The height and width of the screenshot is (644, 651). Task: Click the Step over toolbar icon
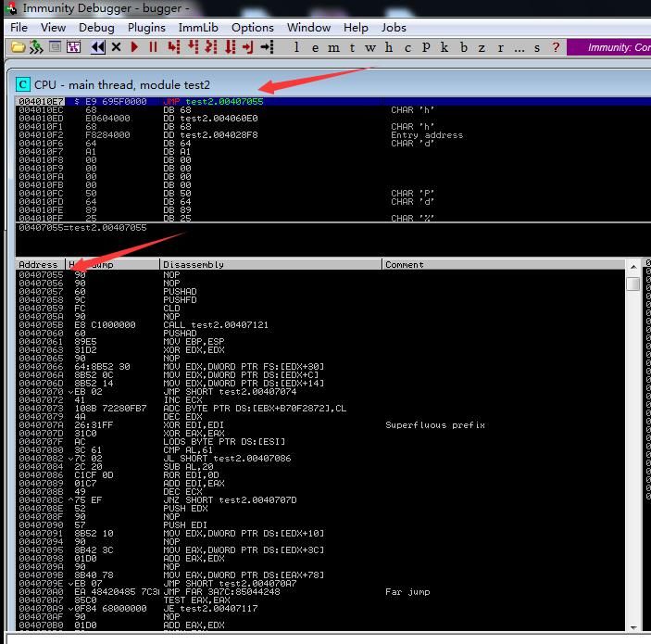point(193,47)
